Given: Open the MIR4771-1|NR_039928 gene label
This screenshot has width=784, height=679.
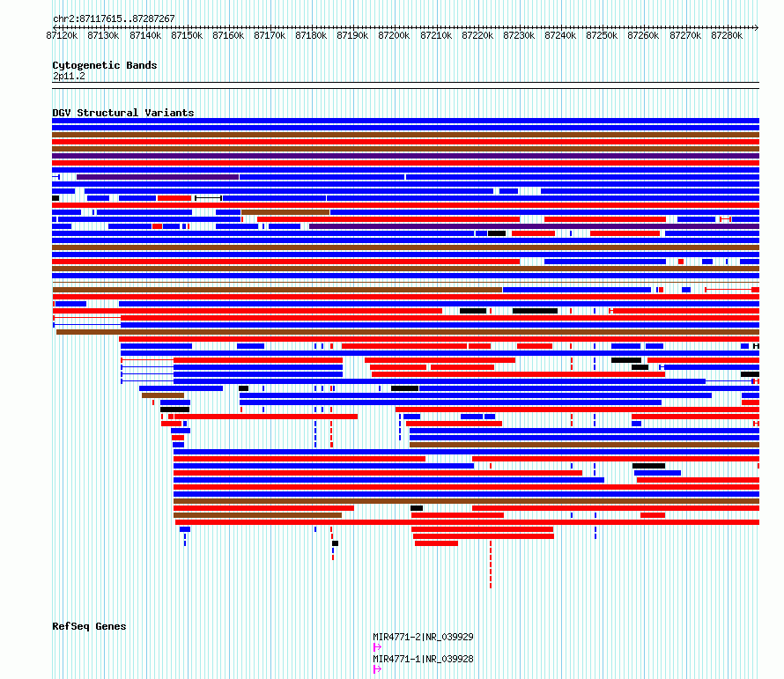Looking at the screenshot, I should pos(423,659).
